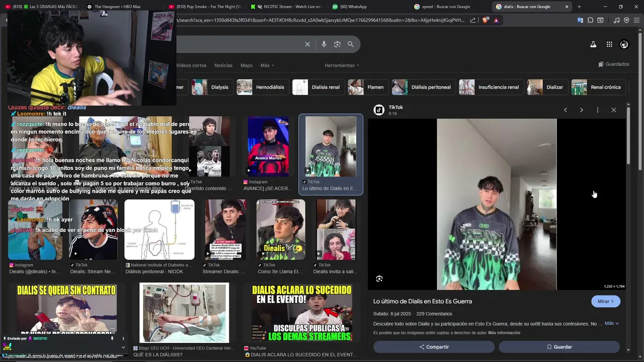This screenshot has width=644, height=362.
Task: Open 'DIALIS ACLARA LO SUCEDIDO' YouTube thumbnail
Action: click(302, 312)
